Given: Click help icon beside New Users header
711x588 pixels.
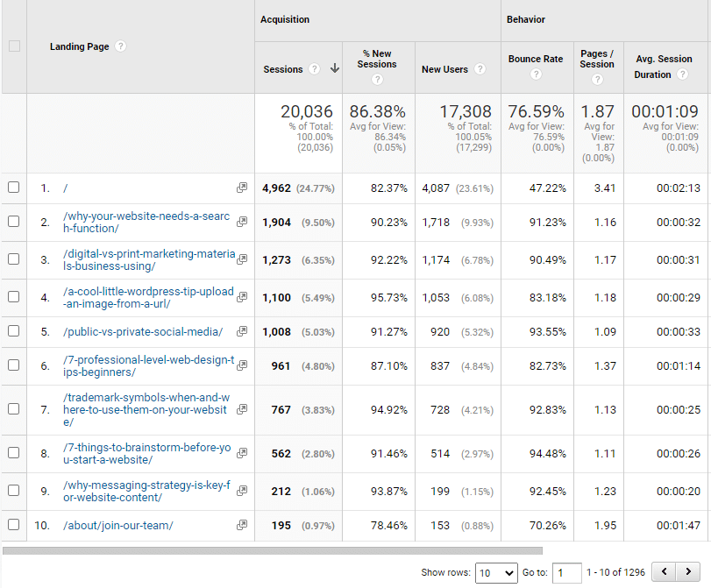Looking at the screenshot, I should [x=480, y=69].
